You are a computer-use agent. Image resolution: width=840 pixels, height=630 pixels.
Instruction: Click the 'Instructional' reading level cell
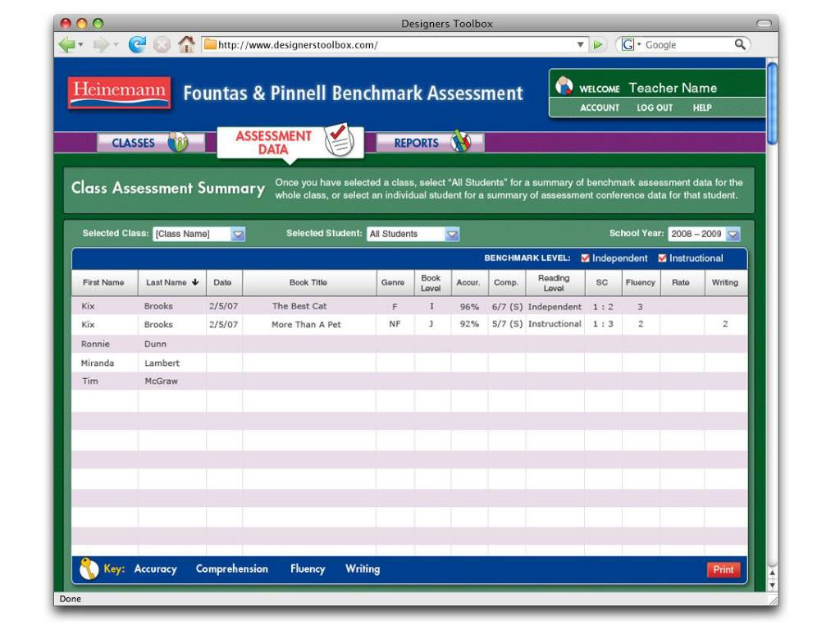[555, 323]
